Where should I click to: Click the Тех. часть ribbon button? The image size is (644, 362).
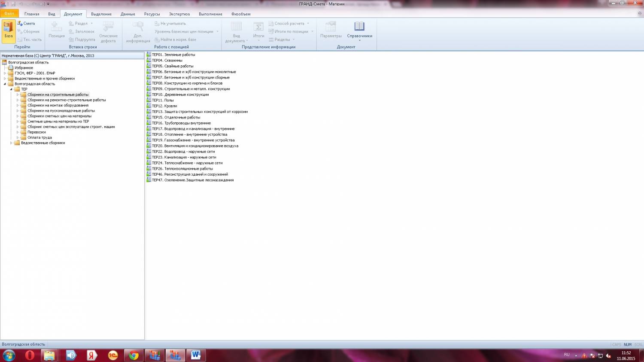[x=30, y=40]
